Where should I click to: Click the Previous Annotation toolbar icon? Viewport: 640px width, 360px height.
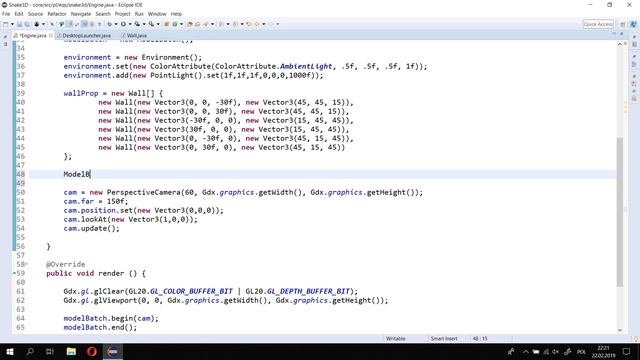[235, 24]
